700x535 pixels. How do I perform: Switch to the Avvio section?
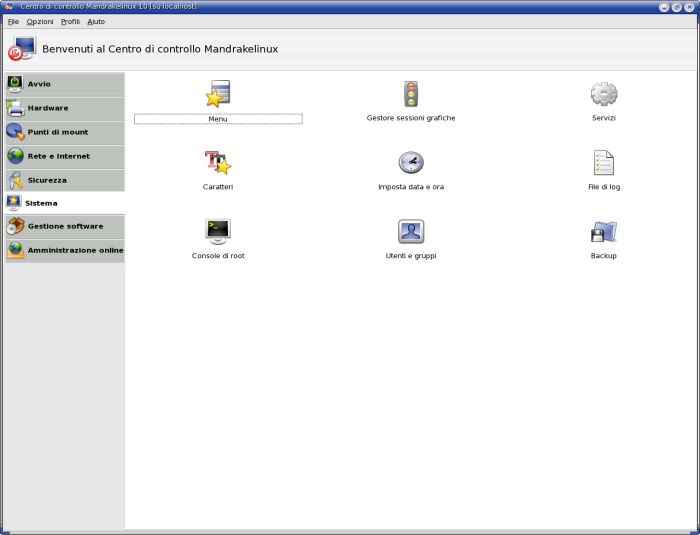[x=65, y=84]
